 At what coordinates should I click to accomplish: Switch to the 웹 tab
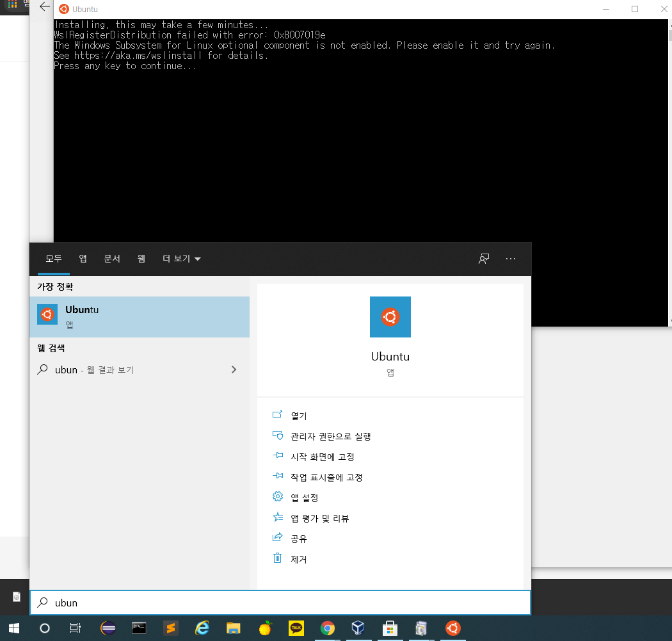[141, 259]
